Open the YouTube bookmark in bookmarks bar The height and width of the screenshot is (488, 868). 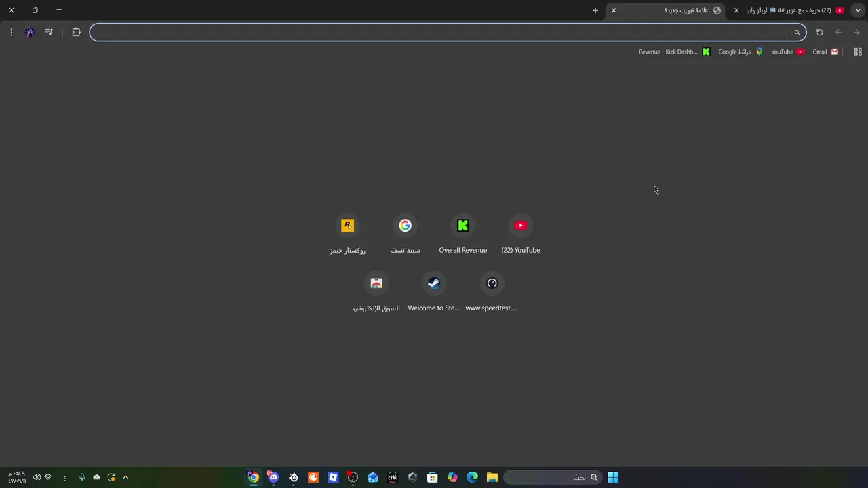click(x=787, y=52)
